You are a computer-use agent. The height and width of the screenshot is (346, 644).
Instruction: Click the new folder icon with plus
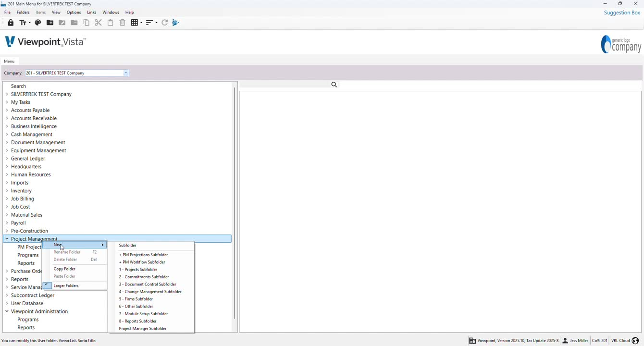point(50,23)
